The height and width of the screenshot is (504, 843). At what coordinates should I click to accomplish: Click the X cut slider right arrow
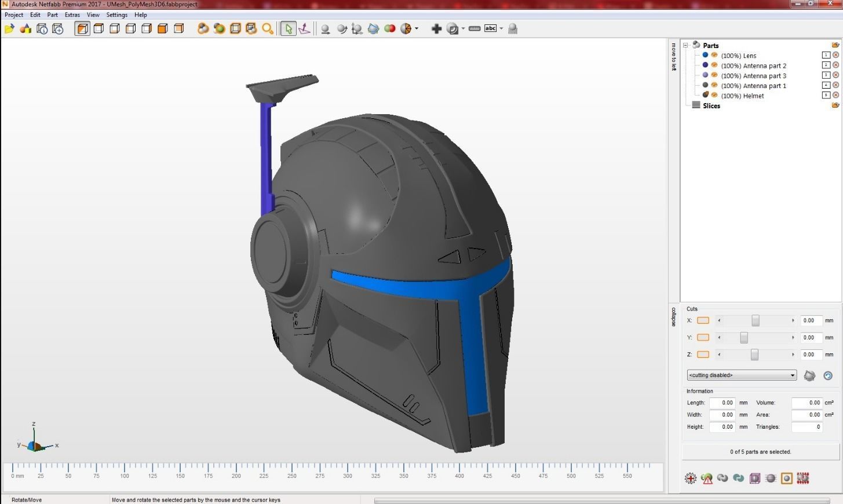click(x=793, y=320)
